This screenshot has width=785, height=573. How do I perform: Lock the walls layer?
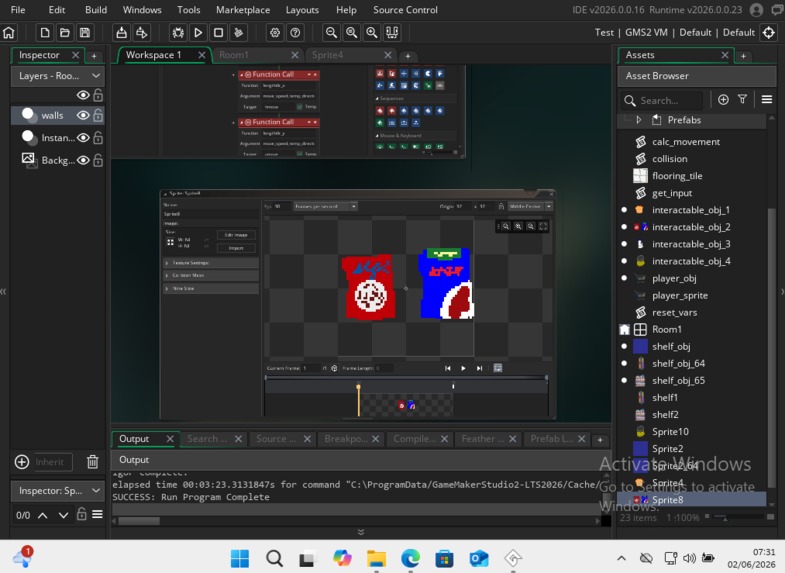point(98,116)
